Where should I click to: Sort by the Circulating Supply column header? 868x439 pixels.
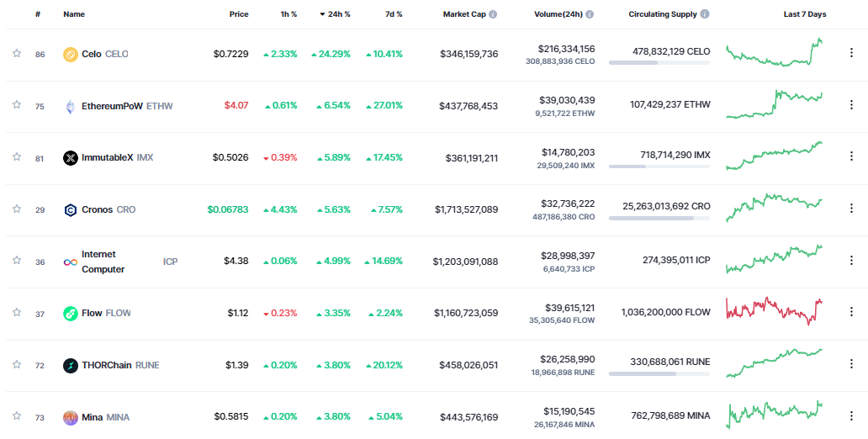[x=663, y=14]
